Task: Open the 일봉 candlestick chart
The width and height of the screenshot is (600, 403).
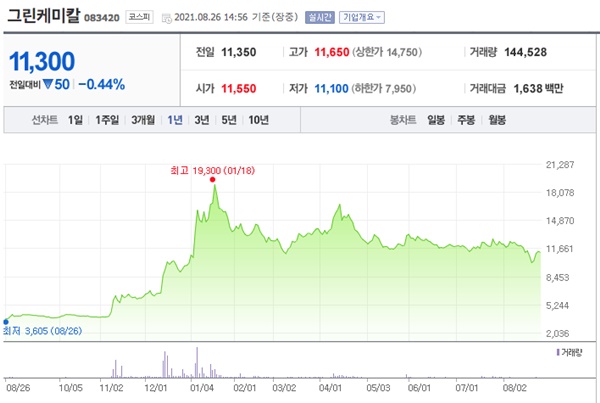Action: click(x=436, y=120)
